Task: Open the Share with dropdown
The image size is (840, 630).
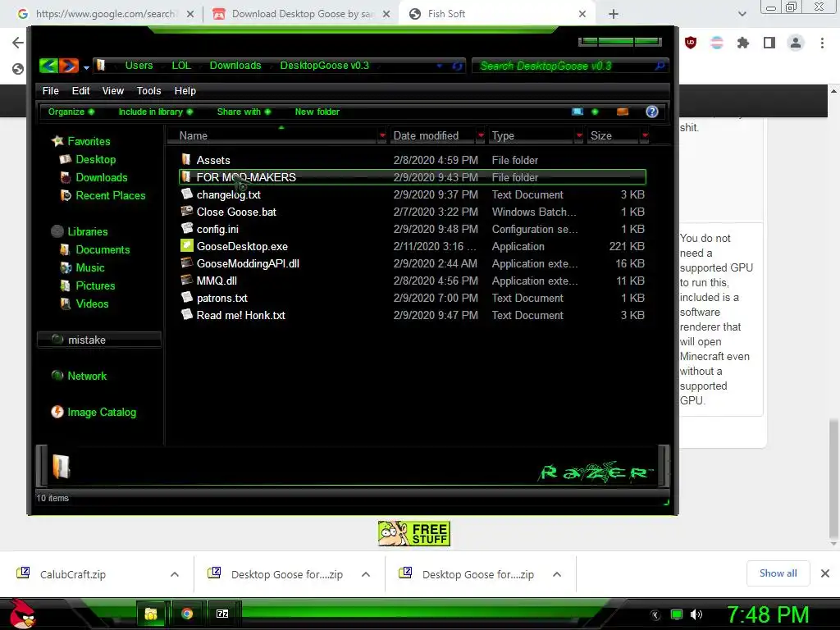Action: (244, 112)
